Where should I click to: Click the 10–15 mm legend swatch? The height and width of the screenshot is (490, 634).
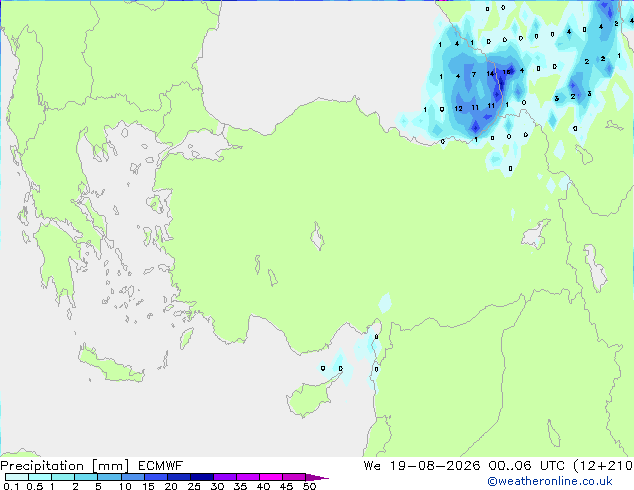click(132, 477)
